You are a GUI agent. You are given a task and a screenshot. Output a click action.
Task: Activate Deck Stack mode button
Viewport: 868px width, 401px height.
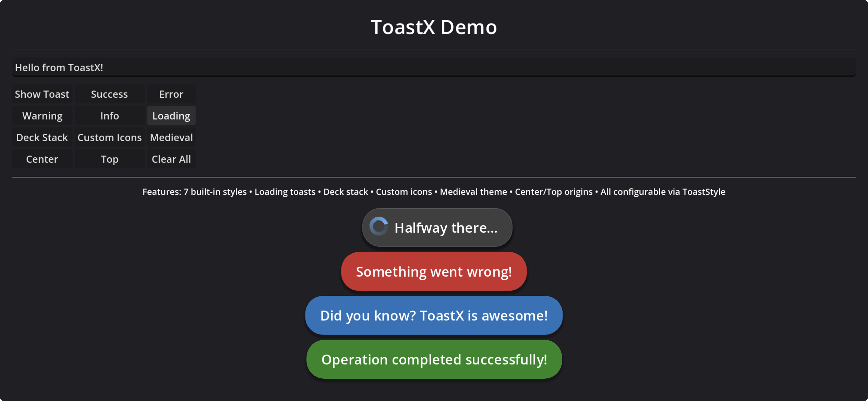42,137
